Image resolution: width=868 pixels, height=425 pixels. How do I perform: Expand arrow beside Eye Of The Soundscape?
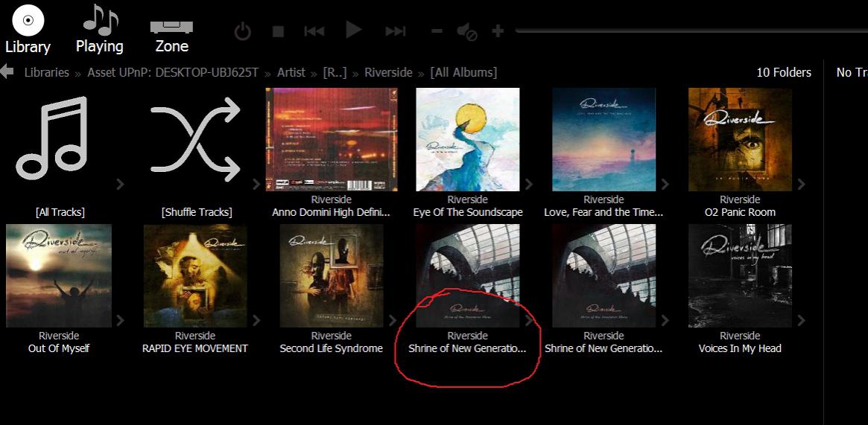point(529,184)
